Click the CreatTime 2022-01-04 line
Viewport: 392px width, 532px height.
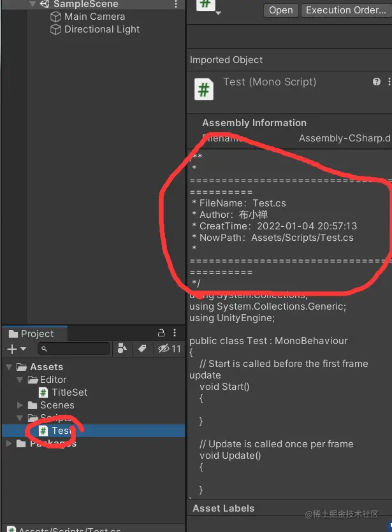274,226
